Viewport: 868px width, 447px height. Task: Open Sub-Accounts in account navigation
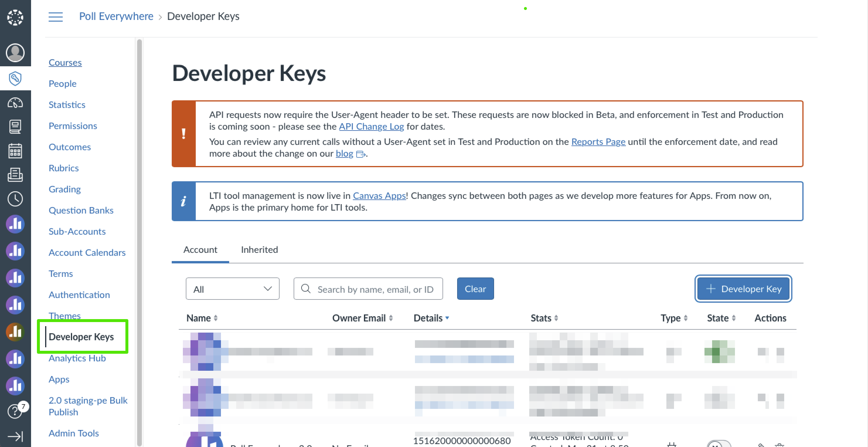pyautogui.click(x=77, y=231)
